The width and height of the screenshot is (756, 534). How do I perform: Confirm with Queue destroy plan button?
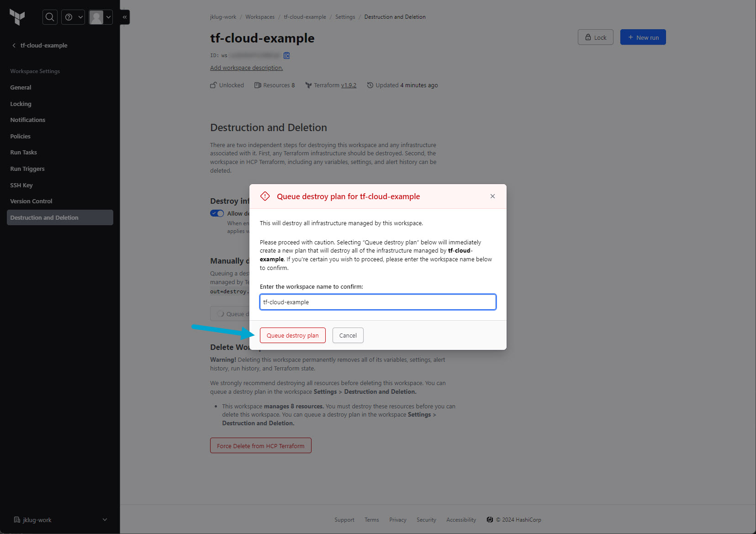[x=292, y=335]
